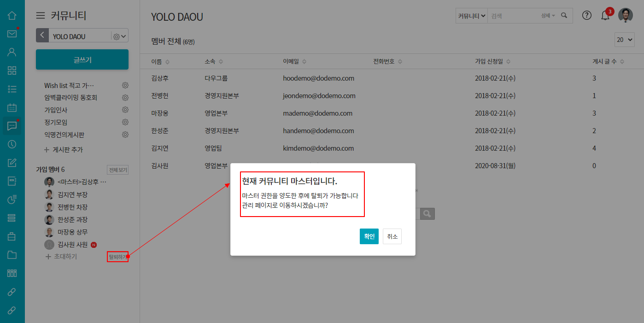This screenshot has width=644, height=323.
Task: Open the mail icon in sidebar
Action: click(12, 34)
